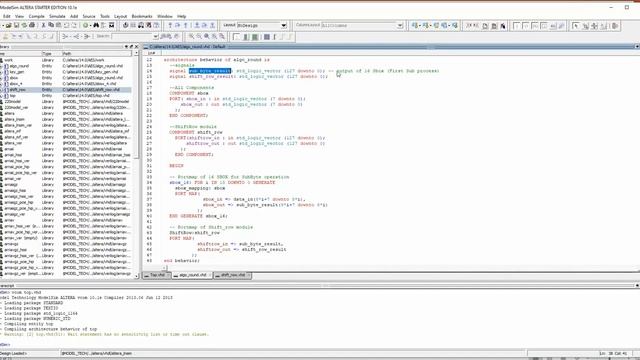Click the green Add icon in the toolbar
Image resolution: width=640 pixels, height=360 pixels.
(x=86, y=25)
